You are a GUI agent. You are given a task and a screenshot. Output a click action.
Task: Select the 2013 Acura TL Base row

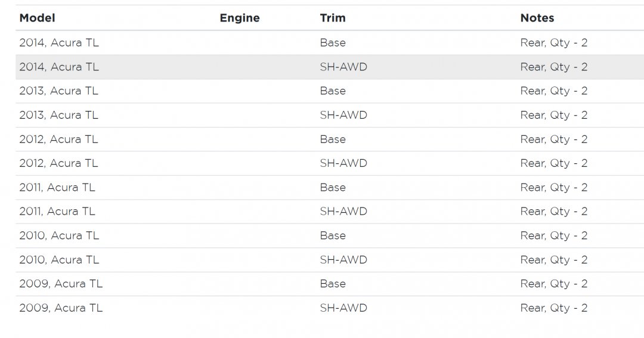tap(59, 91)
